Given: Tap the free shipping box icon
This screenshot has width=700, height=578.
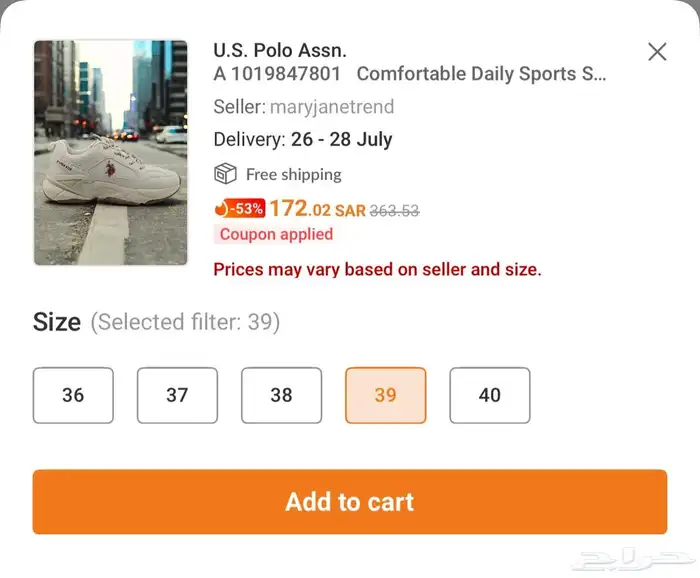Looking at the screenshot, I should 225,174.
